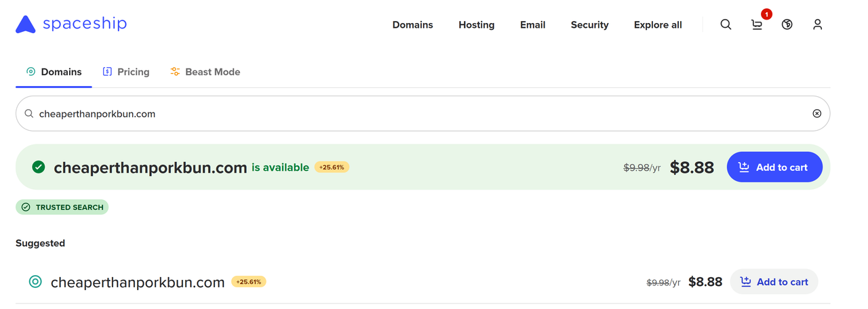Open the Email navigation menu
The height and width of the screenshot is (309, 868).
tap(532, 24)
